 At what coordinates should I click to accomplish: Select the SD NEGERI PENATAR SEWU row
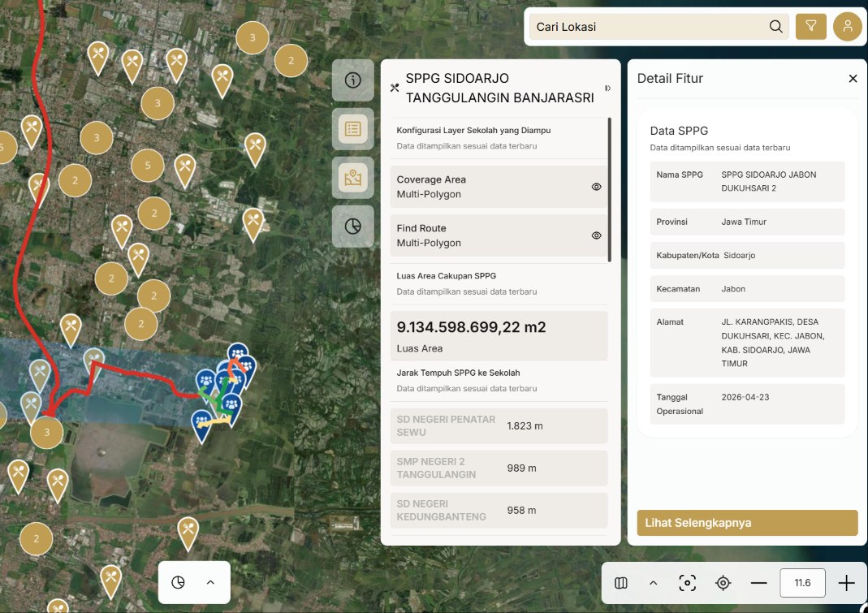coord(499,425)
